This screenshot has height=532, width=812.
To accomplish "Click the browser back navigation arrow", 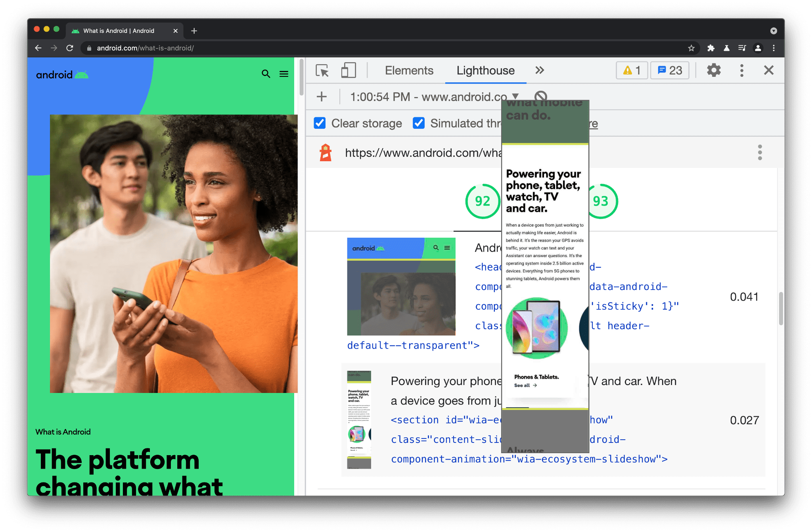I will 37,49.
